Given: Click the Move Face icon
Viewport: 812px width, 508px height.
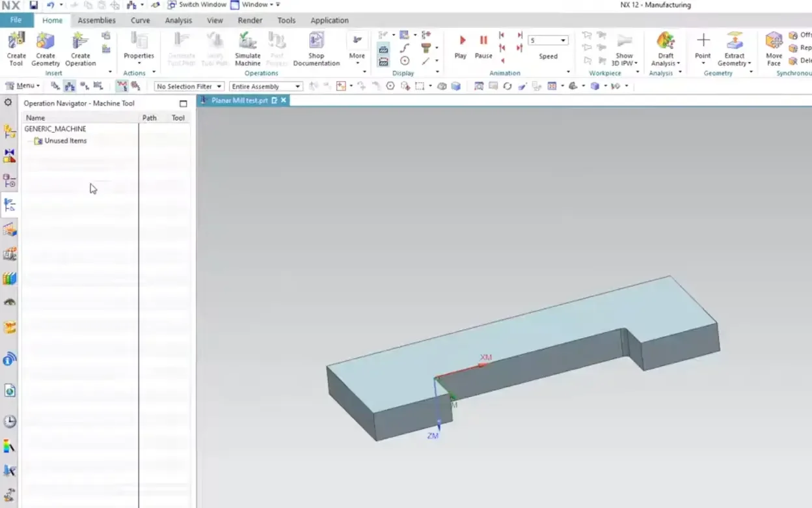Looking at the screenshot, I should [x=774, y=41].
